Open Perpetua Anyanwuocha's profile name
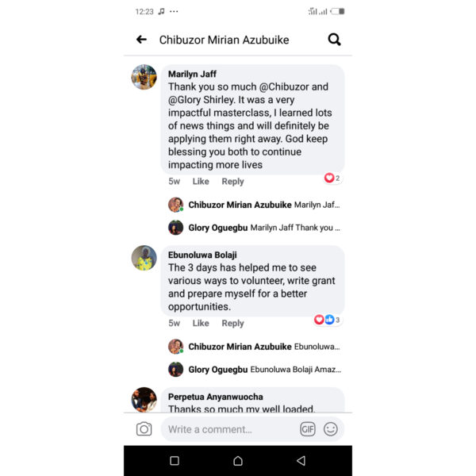 click(216, 397)
